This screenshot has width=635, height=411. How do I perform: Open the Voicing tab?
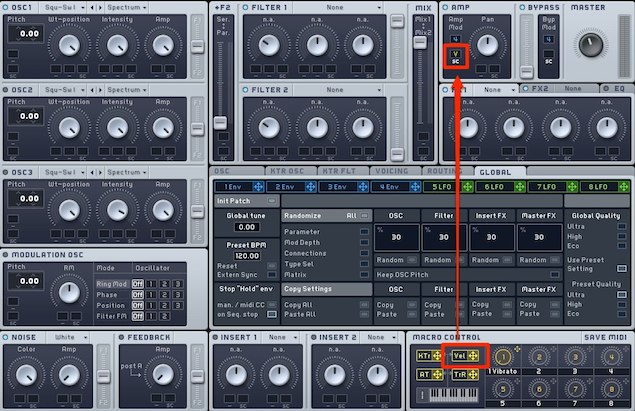coord(392,171)
